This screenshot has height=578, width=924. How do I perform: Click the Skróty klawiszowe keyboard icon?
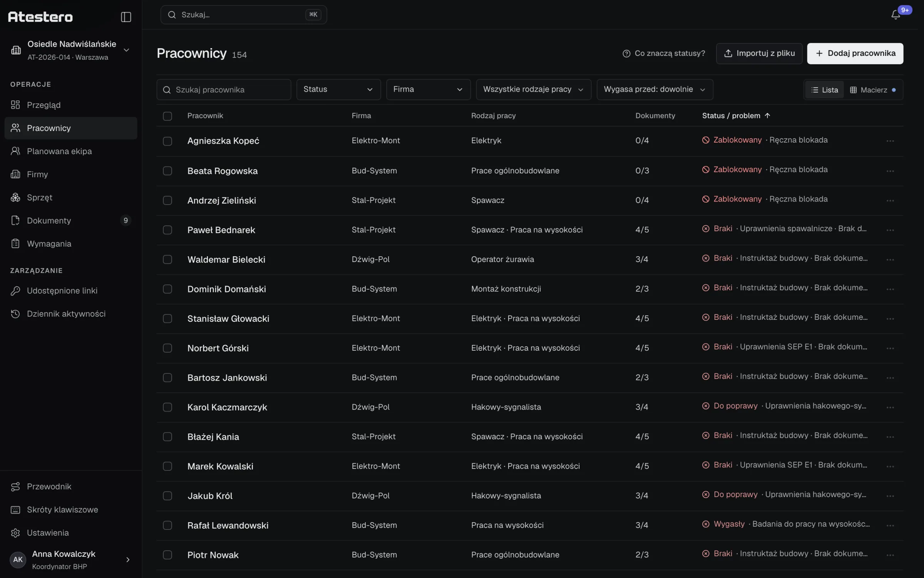click(x=15, y=510)
